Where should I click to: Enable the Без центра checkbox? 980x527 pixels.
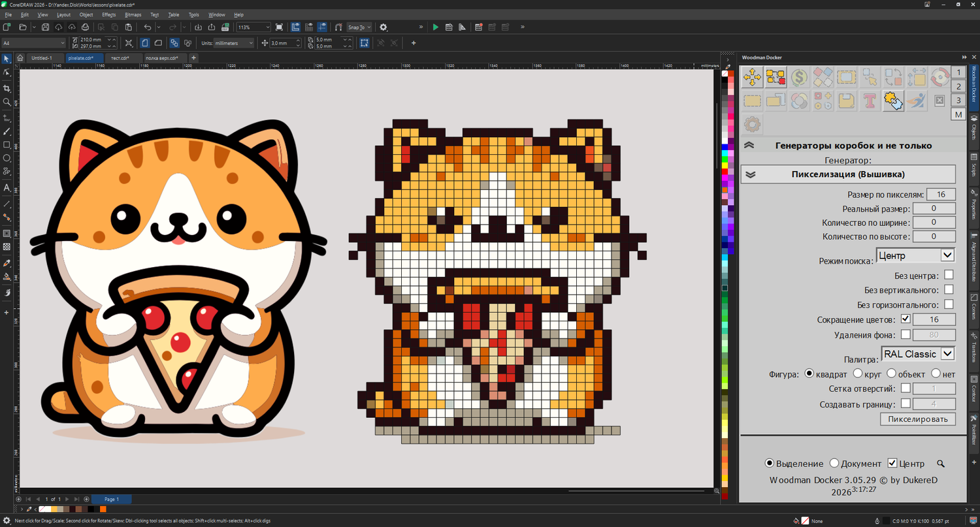click(949, 275)
